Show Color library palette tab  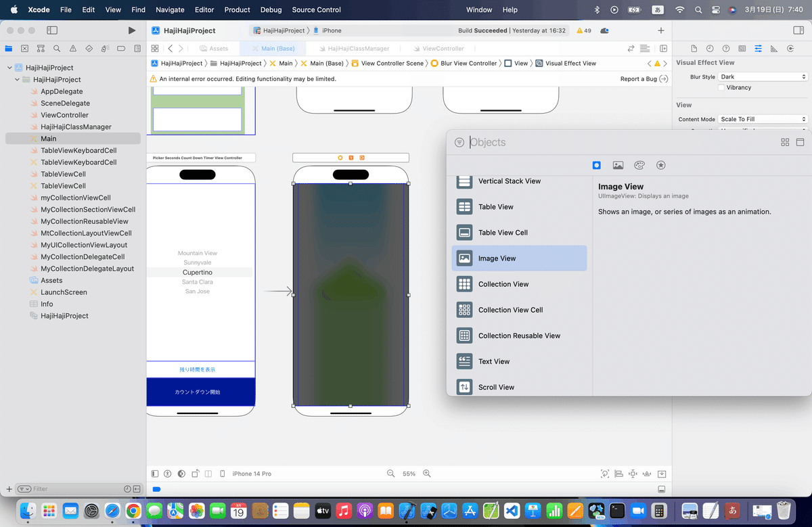pyautogui.click(x=639, y=165)
